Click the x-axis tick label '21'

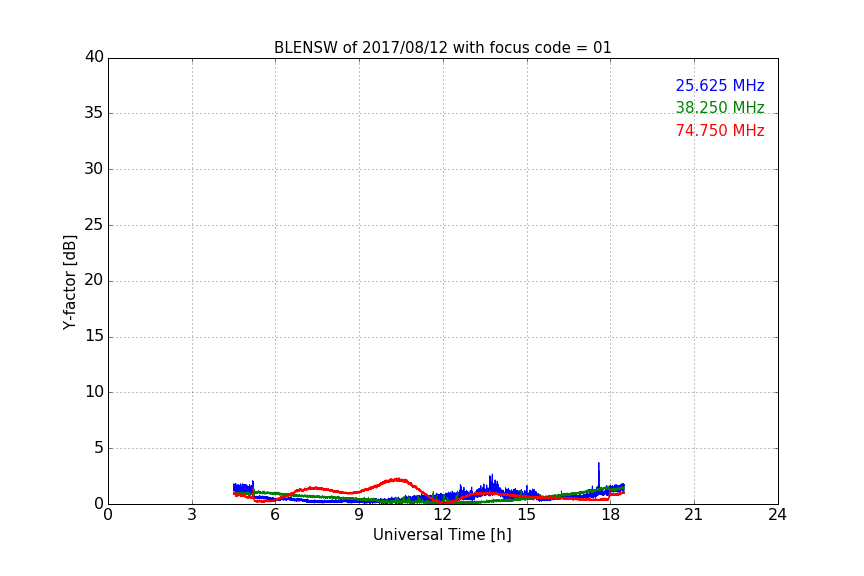(x=694, y=515)
